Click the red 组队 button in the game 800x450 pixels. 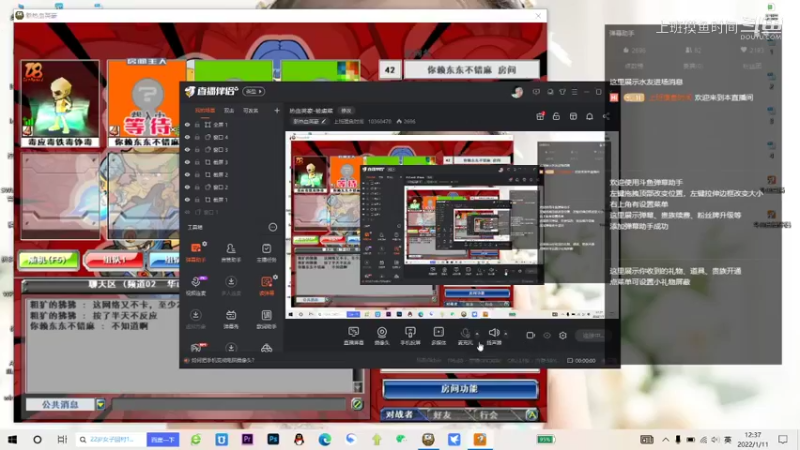pos(114,260)
